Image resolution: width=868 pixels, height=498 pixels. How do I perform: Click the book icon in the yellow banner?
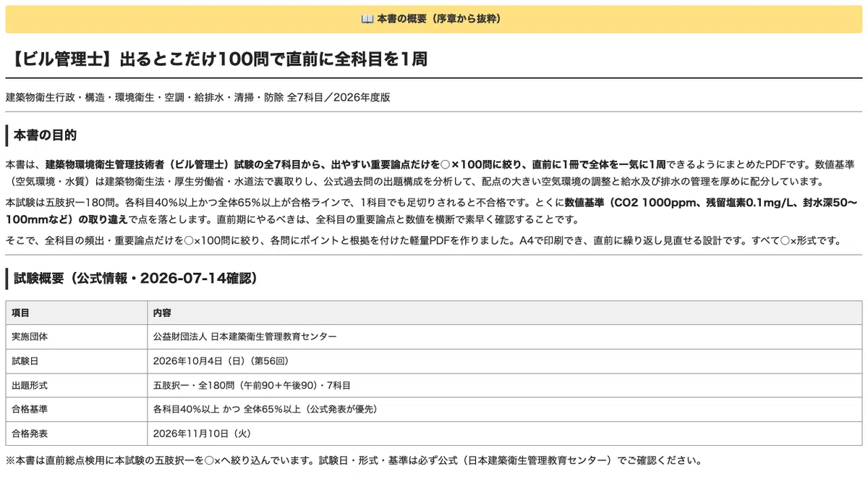tap(367, 19)
